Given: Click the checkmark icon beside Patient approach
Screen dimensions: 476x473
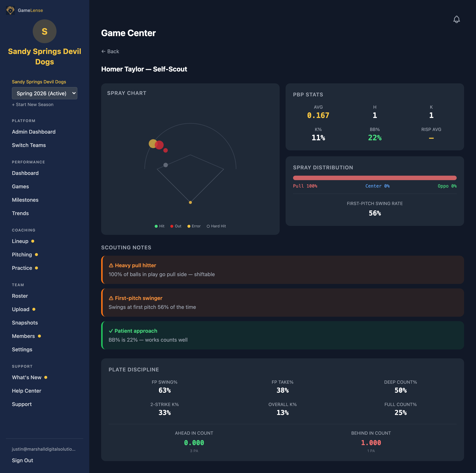Looking at the screenshot, I should point(111,331).
